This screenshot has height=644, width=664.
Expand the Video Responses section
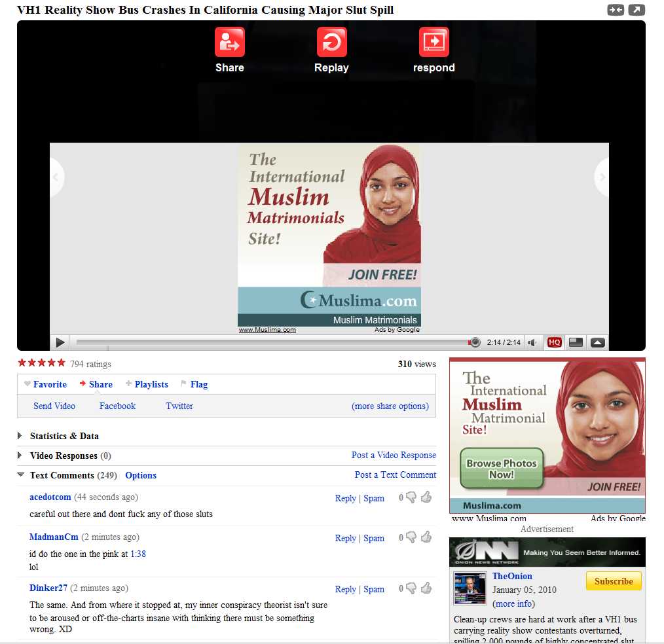[20, 456]
